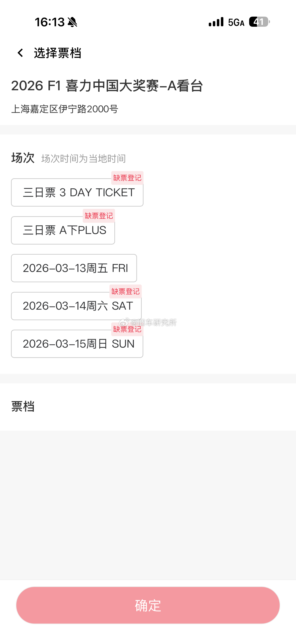The height and width of the screenshot is (644, 296).
Task: Tap 缺票登记 badge on 3 DAY TICKET
Action: click(127, 178)
